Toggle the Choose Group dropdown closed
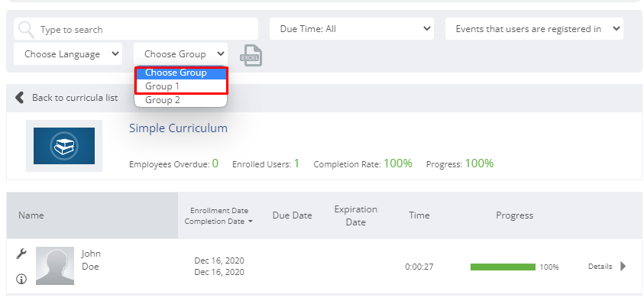This screenshot has height=301, width=644. click(181, 53)
